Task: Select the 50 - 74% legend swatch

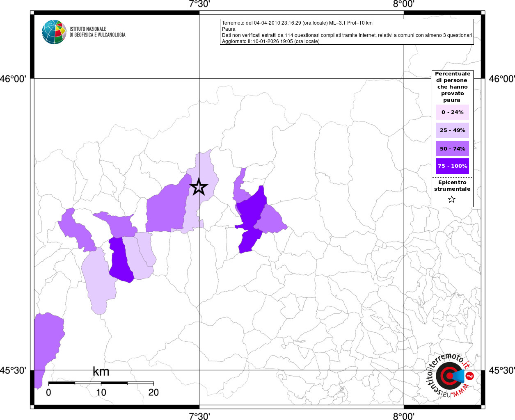Action: (x=452, y=148)
